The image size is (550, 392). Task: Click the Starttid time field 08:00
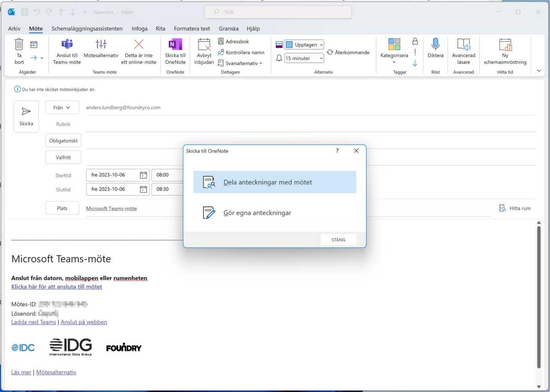[167, 175]
